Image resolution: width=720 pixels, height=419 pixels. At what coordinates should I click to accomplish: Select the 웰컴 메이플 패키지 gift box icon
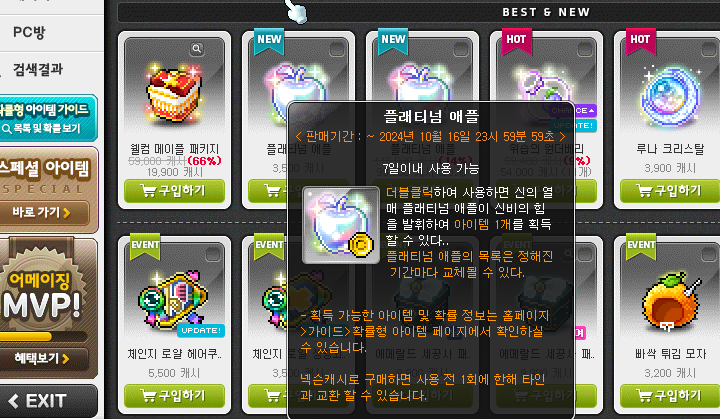coord(174,94)
